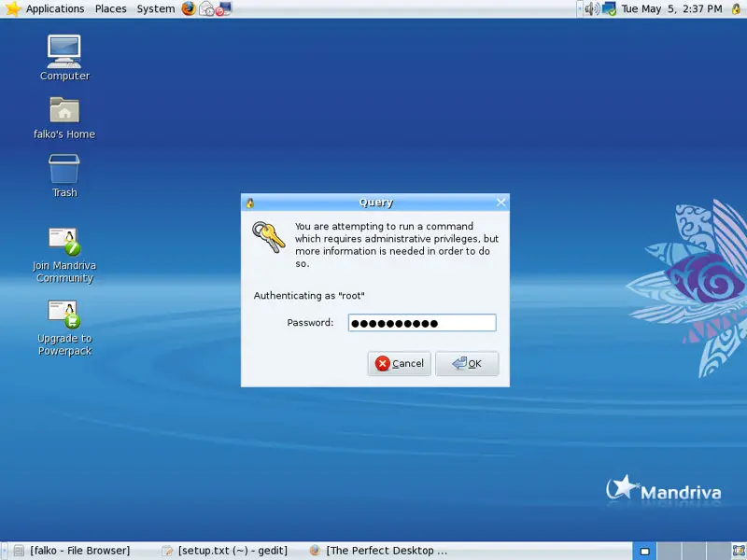This screenshot has width=747, height=560.
Task: Select the first workspace in switcher
Action: point(644,551)
